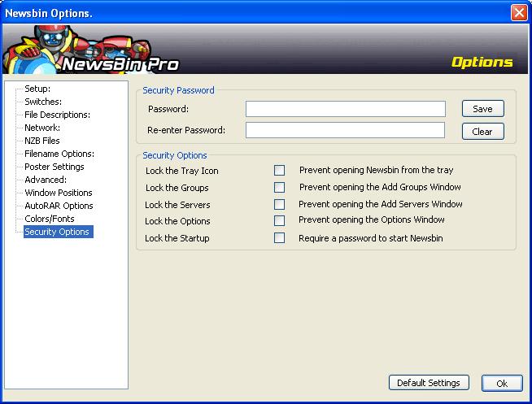
Task: Show the Colors/Fonts settings
Action: (50, 219)
